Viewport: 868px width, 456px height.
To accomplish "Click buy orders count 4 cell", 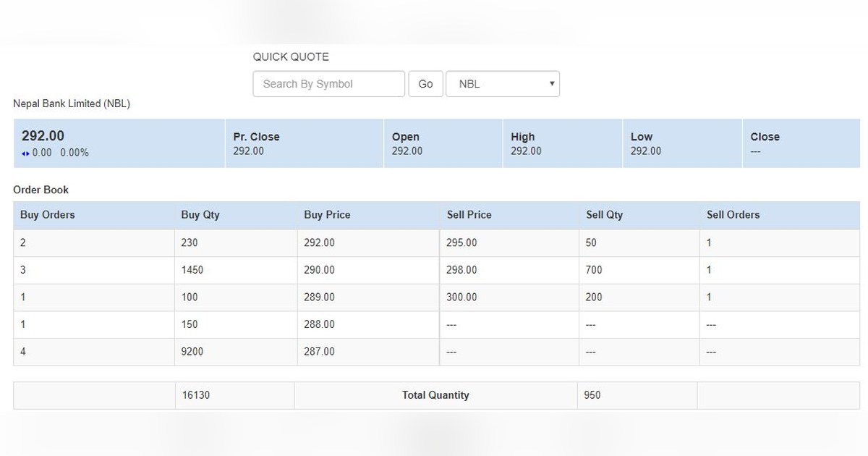I will point(94,352).
